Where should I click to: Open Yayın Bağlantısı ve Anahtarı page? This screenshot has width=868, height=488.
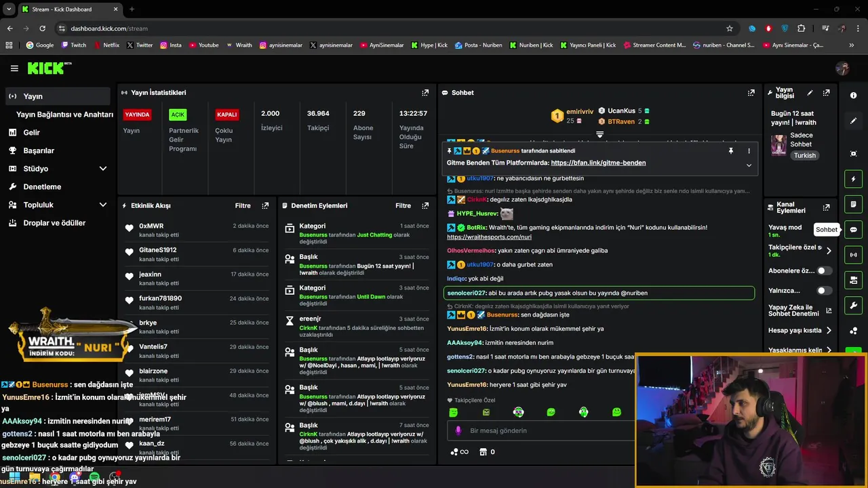click(x=64, y=115)
